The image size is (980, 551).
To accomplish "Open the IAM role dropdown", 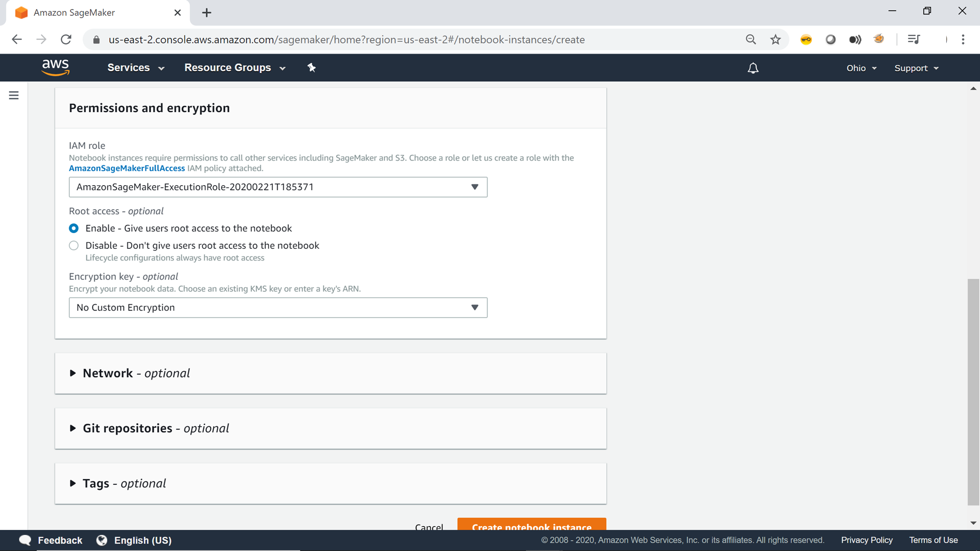I will click(278, 187).
